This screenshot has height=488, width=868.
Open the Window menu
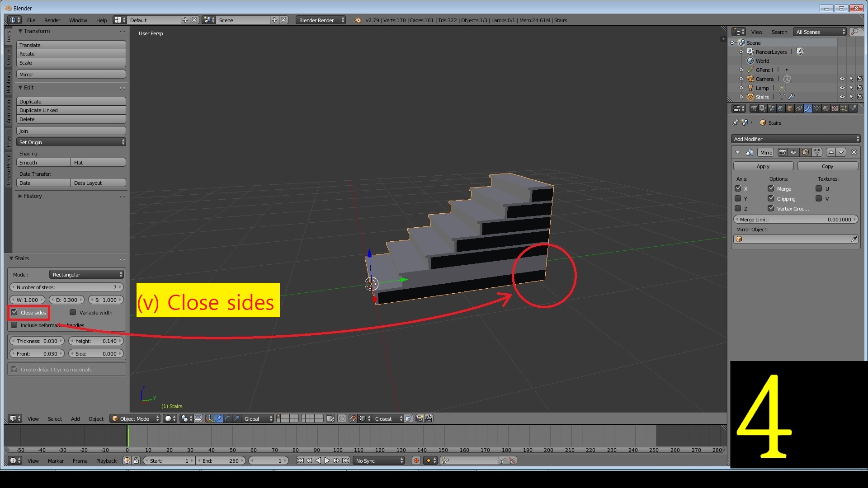click(78, 20)
